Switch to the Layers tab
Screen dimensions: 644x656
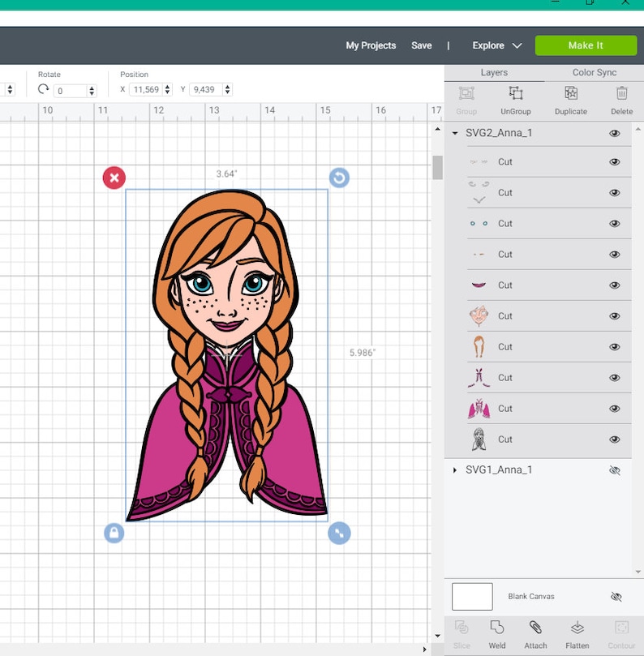494,72
